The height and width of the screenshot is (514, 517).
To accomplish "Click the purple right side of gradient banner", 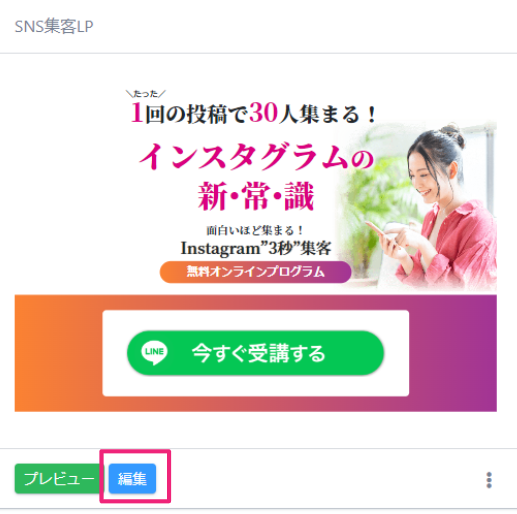I will click(453, 353).
